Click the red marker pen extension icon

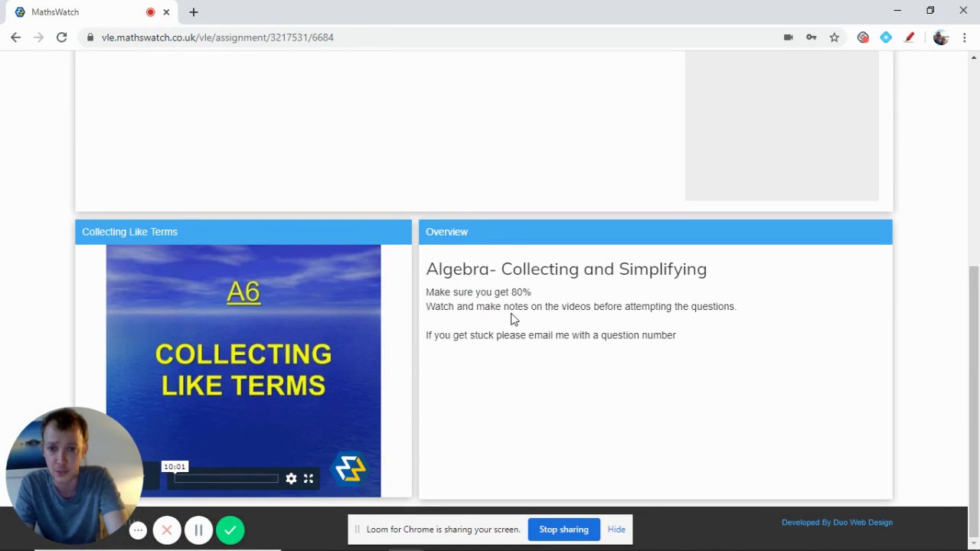(910, 37)
